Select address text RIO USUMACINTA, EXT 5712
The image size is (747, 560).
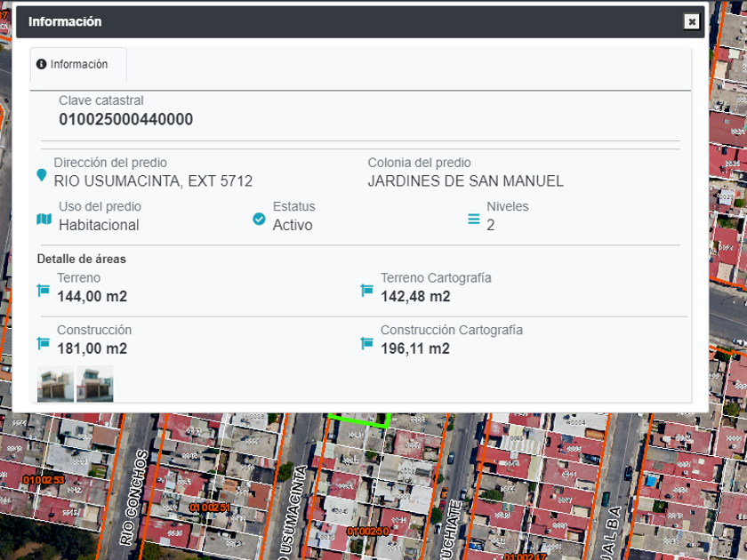(153, 181)
